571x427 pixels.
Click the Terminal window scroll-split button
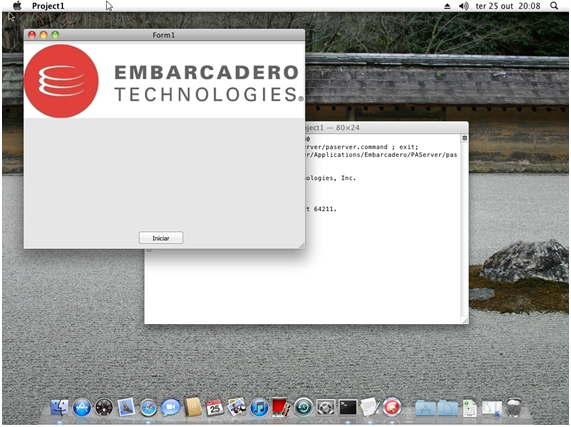464,138
